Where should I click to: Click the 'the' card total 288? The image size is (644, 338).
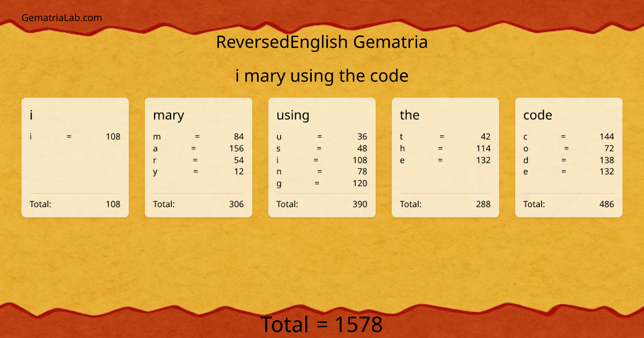(484, 204)
